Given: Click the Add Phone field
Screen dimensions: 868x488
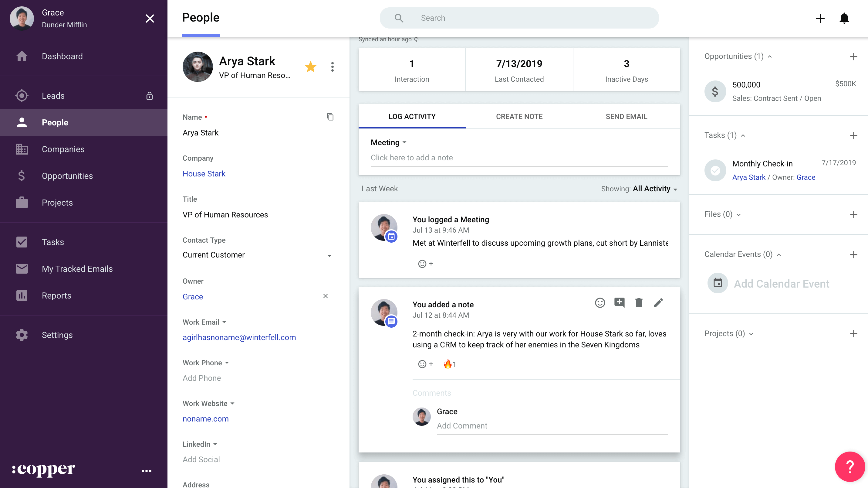Looking at the screenshot, I should (x=201, y=378).
